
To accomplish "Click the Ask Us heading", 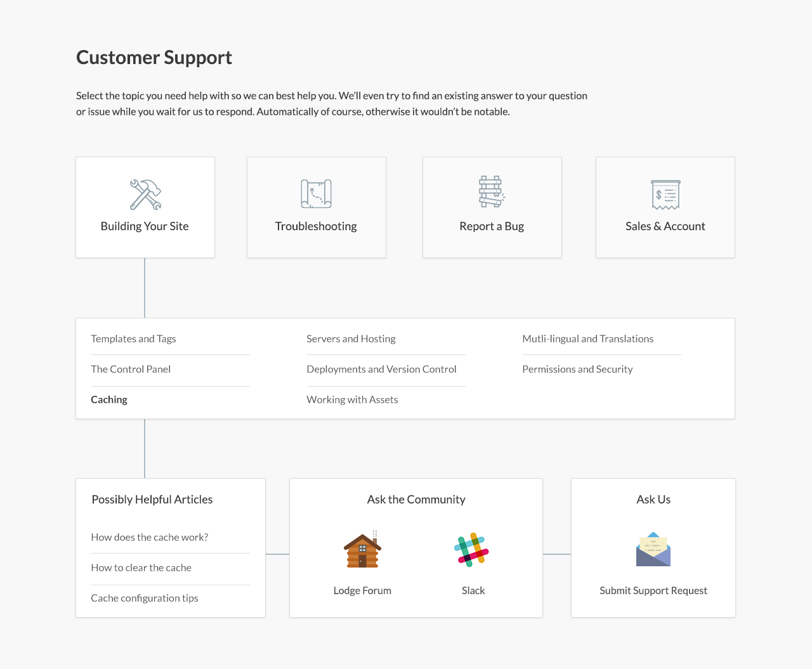I will 653,500.
